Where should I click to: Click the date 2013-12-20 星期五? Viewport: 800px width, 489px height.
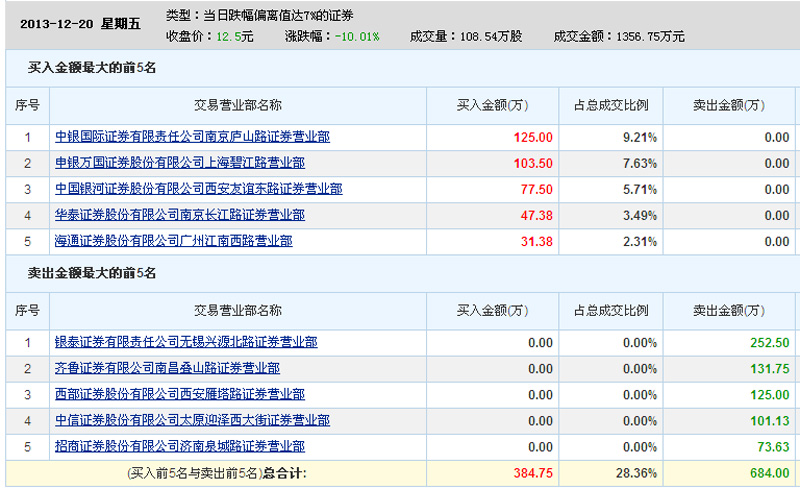[x=80, y=24]
